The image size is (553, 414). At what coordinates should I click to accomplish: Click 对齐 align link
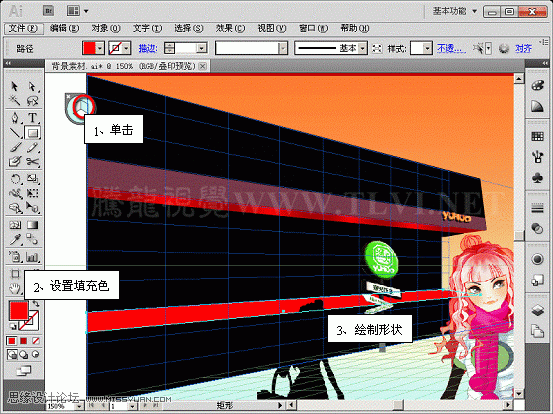point(523,48)
